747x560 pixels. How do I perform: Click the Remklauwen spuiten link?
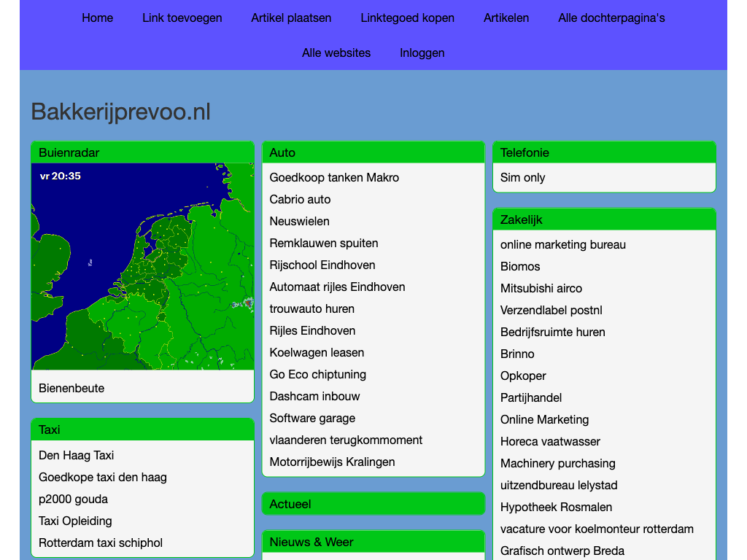324,243
